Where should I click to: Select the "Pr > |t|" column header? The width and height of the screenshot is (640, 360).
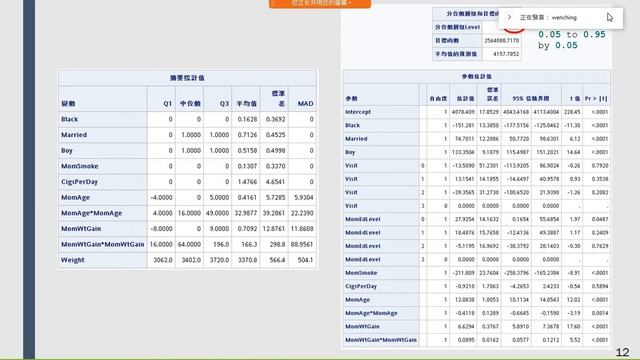pyautogui.click(x=596, y=98)
